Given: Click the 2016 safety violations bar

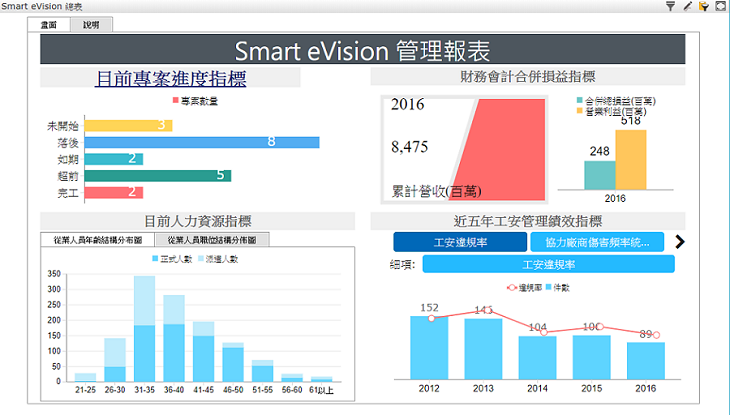Looking at the screenshot, I should (x=646, y=361).
